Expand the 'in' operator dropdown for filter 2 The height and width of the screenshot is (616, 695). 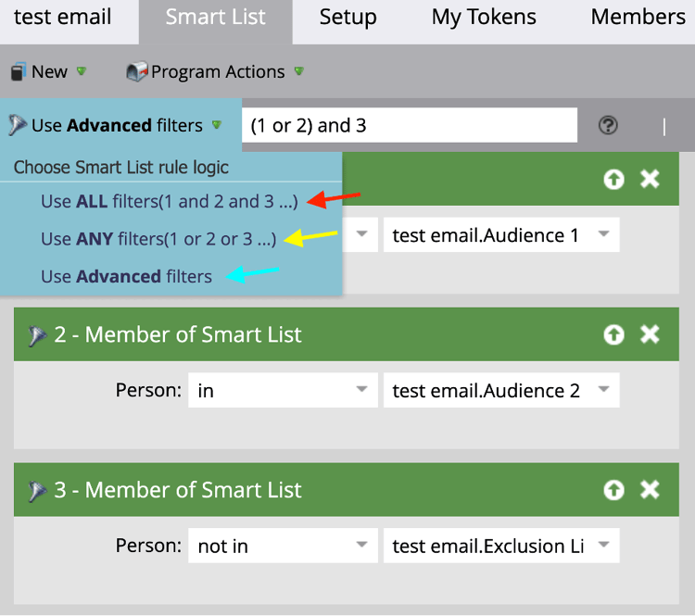[x=282, y=391]
